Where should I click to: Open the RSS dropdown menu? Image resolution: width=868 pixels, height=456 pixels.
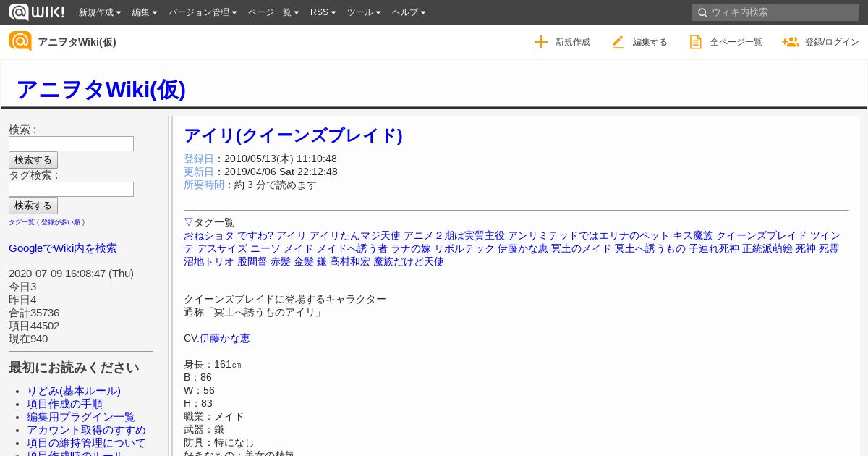click(x=323, y=12)
